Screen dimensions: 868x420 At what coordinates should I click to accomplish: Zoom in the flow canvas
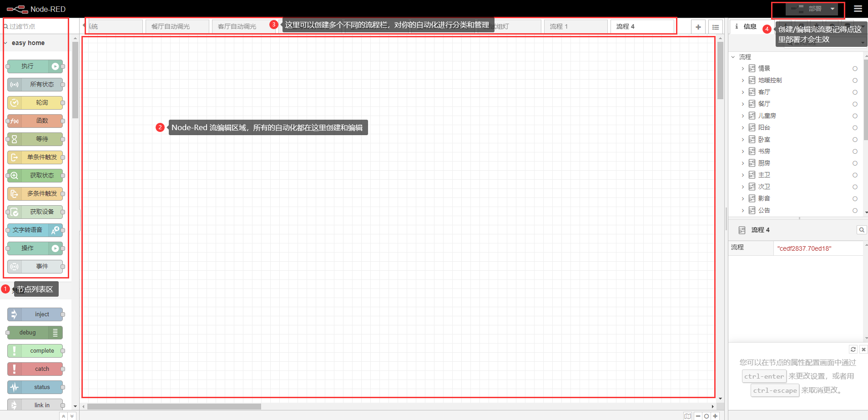pyautogui.click(x=715, y=416)
